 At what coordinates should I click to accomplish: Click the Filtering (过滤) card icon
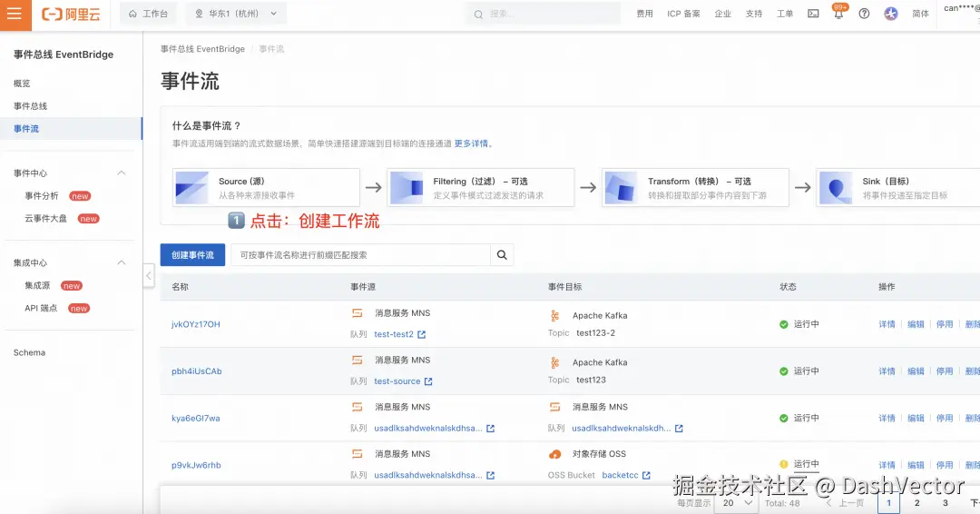(407, 188)
